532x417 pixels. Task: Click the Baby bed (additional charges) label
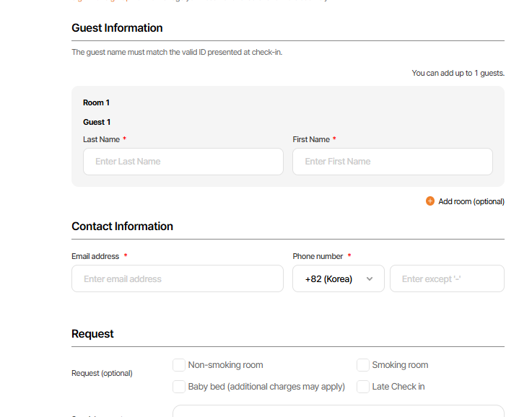(266, 387)
